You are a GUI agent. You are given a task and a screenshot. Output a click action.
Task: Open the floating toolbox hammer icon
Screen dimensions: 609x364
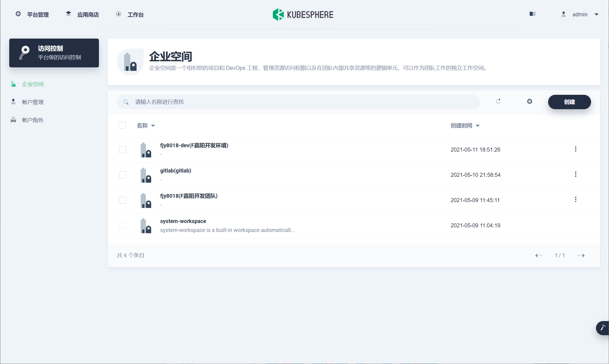(x=603, y=328)
